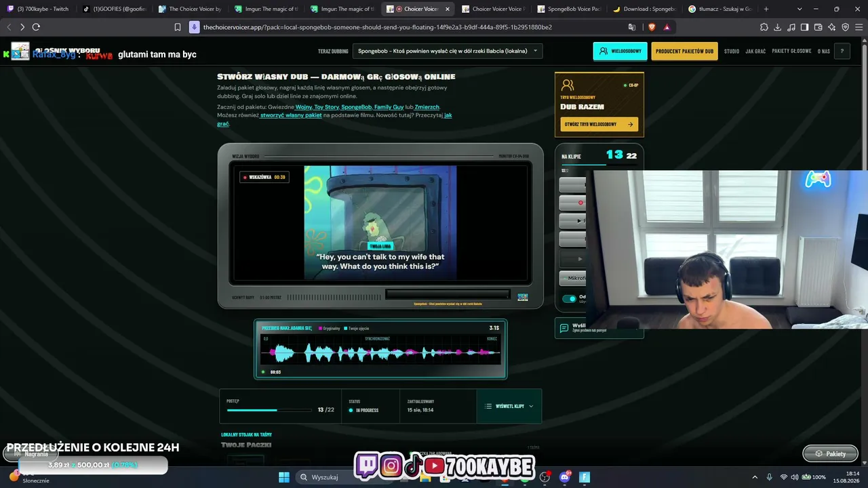Toggle the browser sidebar panel icon
This screenshot has height=488, width=868.
(x=805, y=27)
